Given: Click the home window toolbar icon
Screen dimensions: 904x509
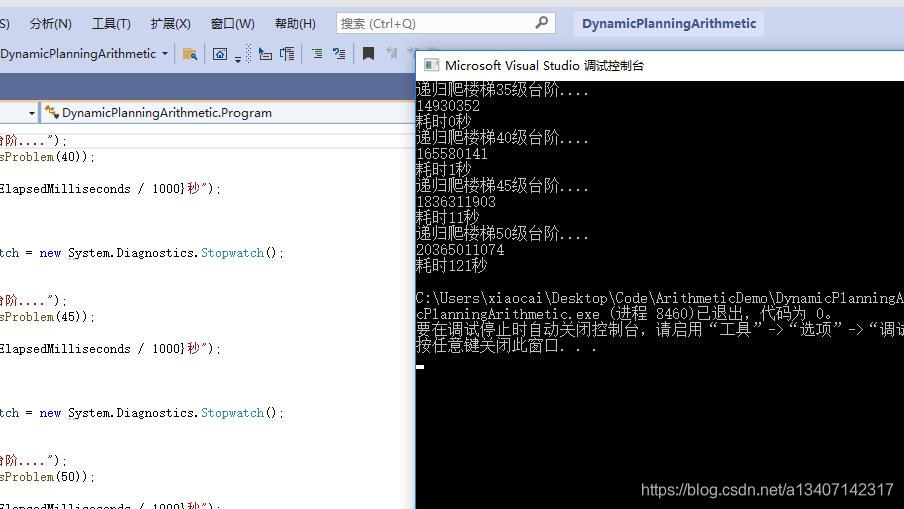Looking at the screenshot, I should pos(220,54).
